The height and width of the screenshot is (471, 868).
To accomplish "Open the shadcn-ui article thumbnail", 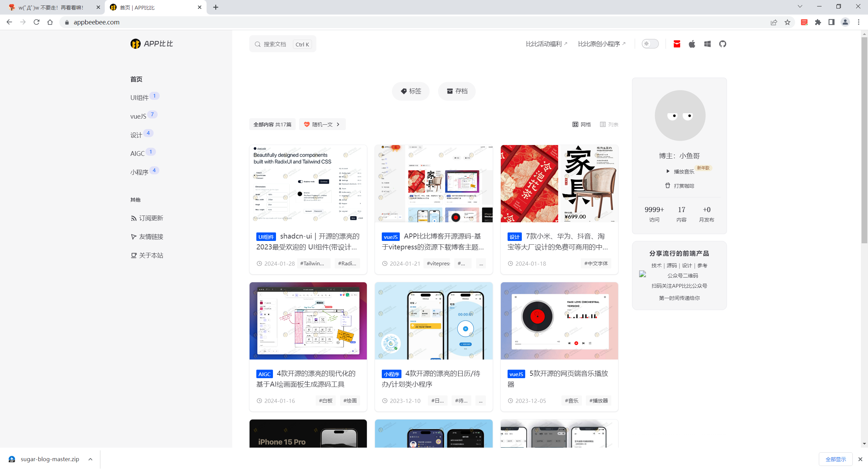I will (x=308, y=184).
